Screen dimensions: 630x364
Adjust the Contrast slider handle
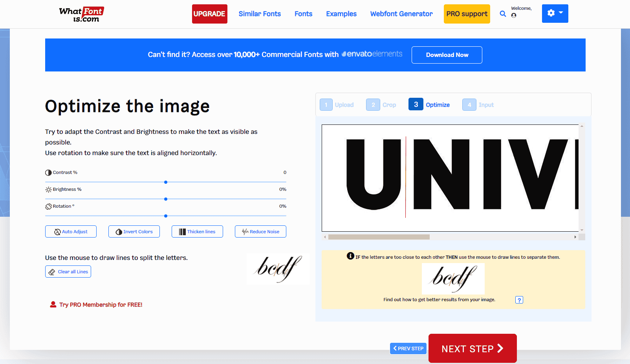coord(166,182)
